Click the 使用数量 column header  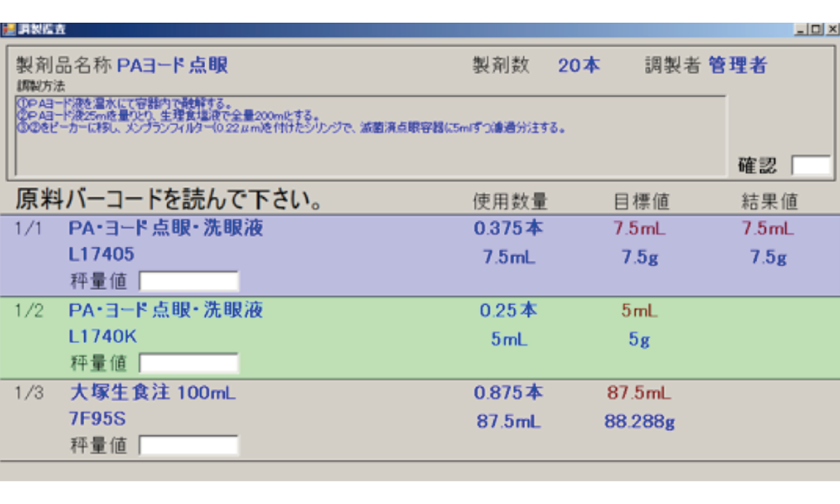[x=510, y=202]
